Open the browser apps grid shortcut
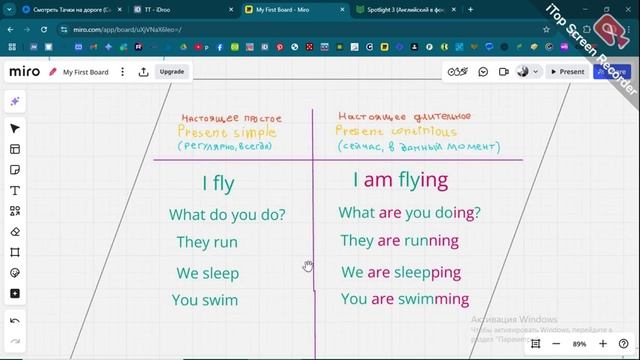 pos(12,47)
